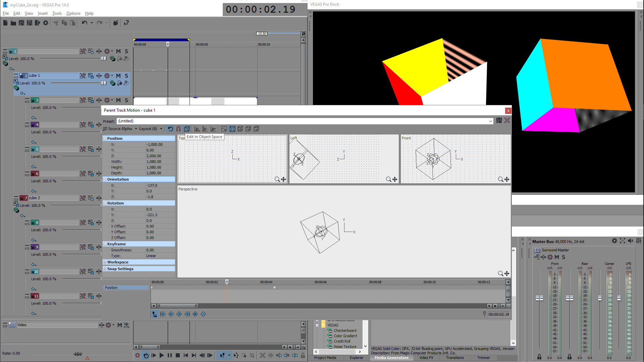
Task: Click the Insert Keyframe diamond plus button
Action: click(195, 314)
